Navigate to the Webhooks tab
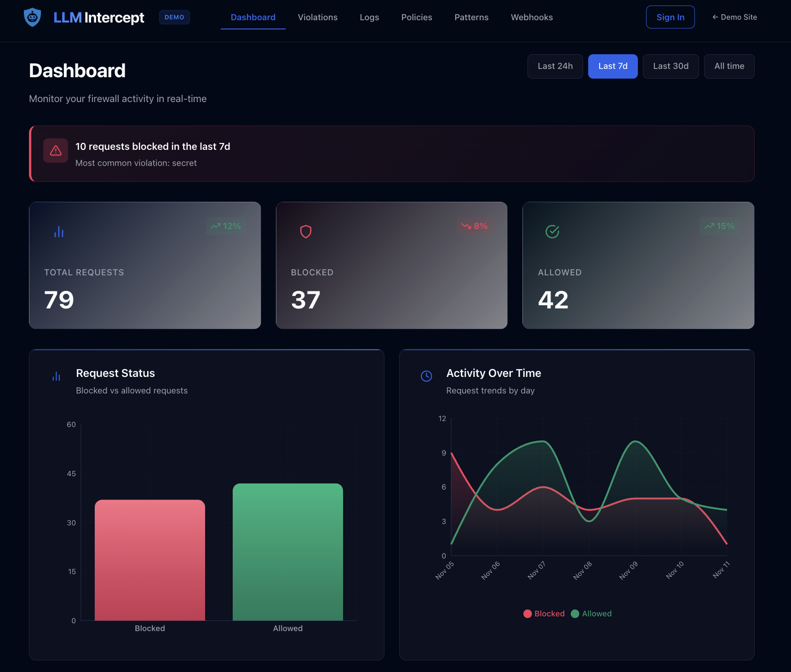The image size is (791, 672). click(x=532, y=17)
